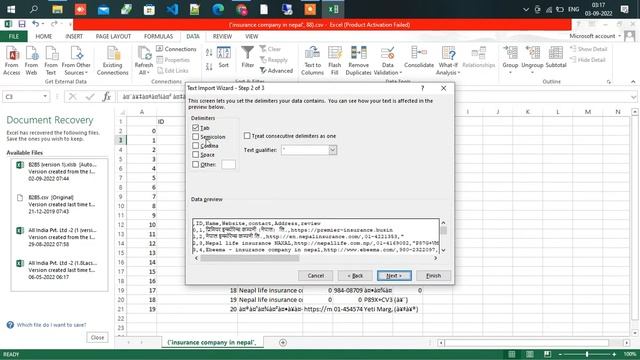Open Microsoft account dropdown
The width and height of the screenshot is (640, 360).
(595, 36)
